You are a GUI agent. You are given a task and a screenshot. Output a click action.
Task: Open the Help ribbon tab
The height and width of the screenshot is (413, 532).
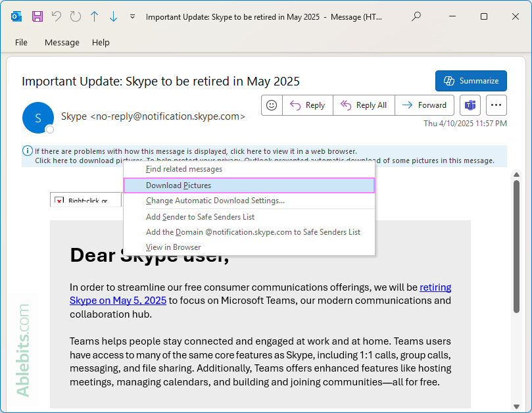[x=101, y=43]
